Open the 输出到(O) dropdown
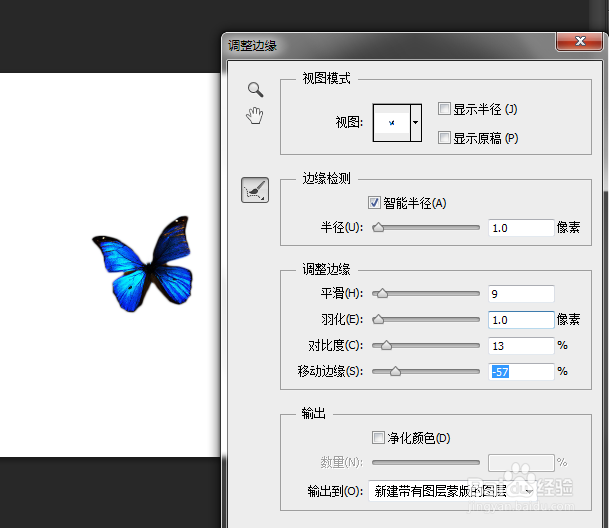Viewport: 609px width, 528px height. click(x=452, y=491)
